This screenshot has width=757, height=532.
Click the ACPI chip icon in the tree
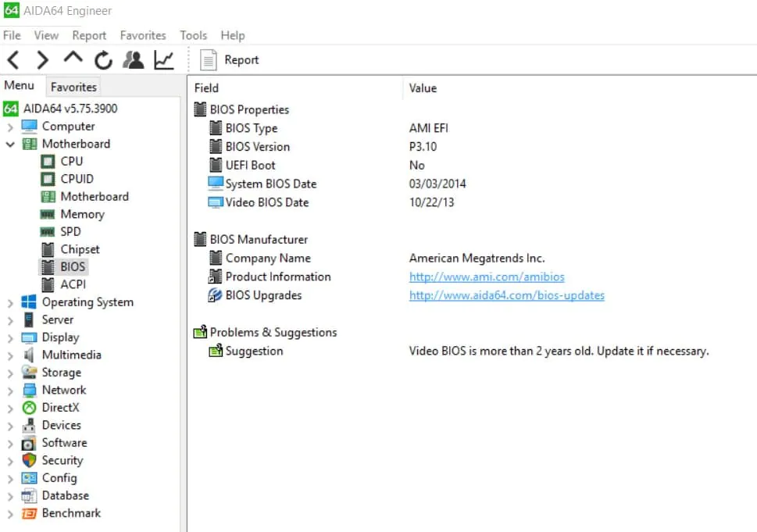tap(48, 285)
